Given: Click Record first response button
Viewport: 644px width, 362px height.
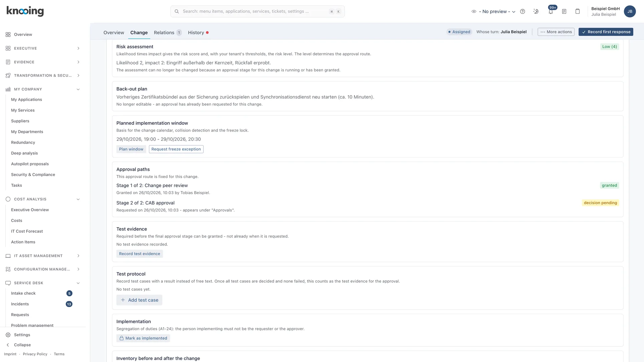Looking at the screenshot, I should [x=606, y=32].
